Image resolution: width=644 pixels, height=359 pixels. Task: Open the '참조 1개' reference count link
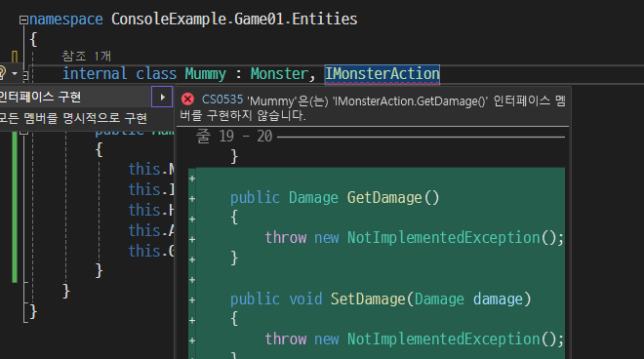pyautogui.click(x=86, y=56)
